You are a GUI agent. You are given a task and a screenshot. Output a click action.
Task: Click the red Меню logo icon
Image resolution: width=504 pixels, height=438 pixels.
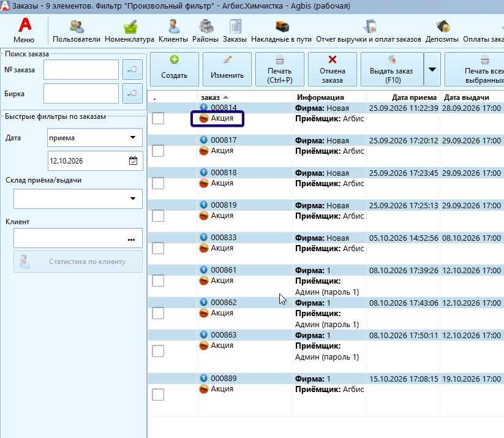24,25
